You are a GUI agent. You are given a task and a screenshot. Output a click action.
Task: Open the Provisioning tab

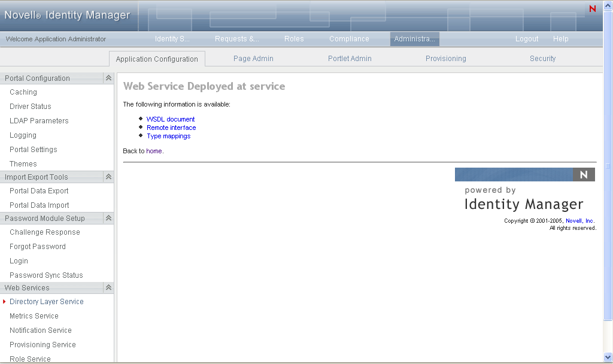pos(445,58)
